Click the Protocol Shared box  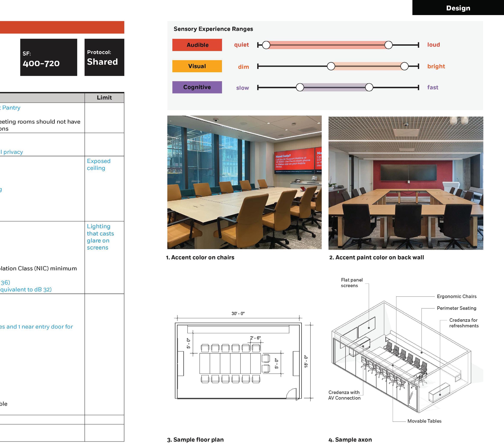104,57
